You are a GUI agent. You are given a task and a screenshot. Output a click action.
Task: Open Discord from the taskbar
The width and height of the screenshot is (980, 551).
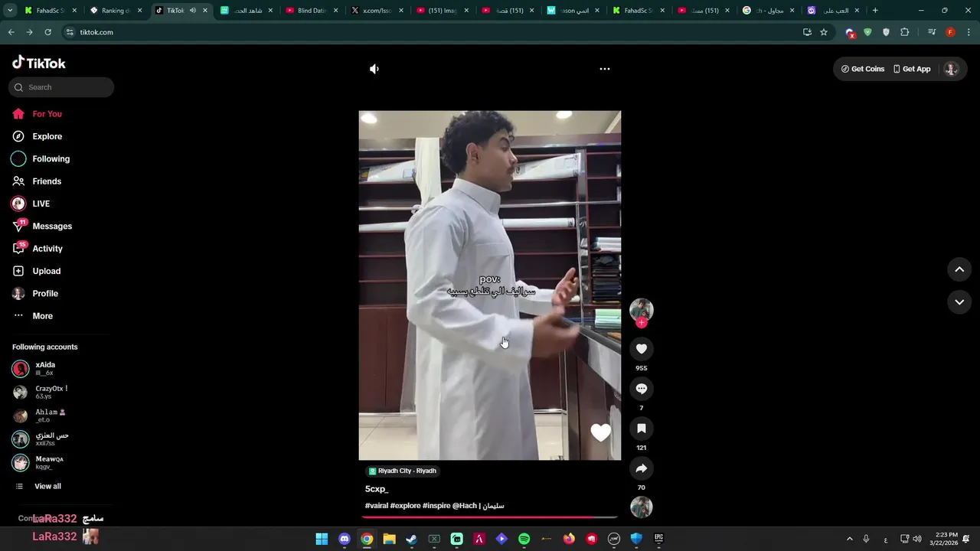(x=345, y=539)
